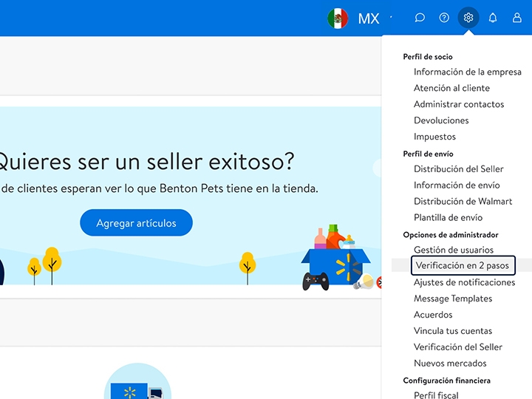Click the seller exitoso banner headline

(x=146, y=162)
